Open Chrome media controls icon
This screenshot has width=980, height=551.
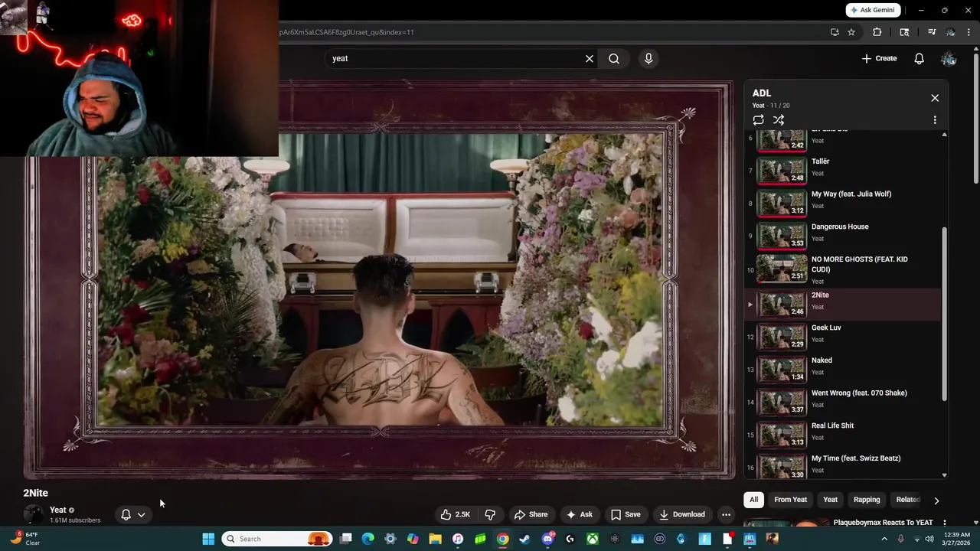tap(932, 32)
